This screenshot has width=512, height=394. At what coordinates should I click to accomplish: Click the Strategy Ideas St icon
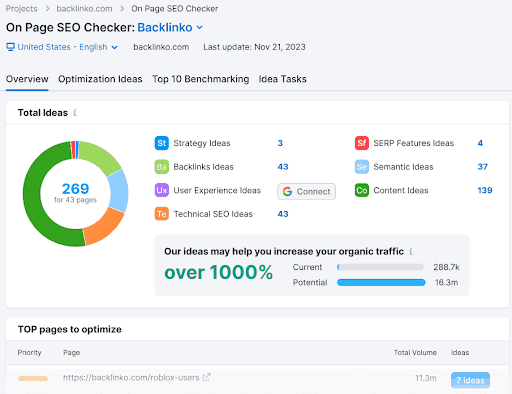(x=162, y=143)
